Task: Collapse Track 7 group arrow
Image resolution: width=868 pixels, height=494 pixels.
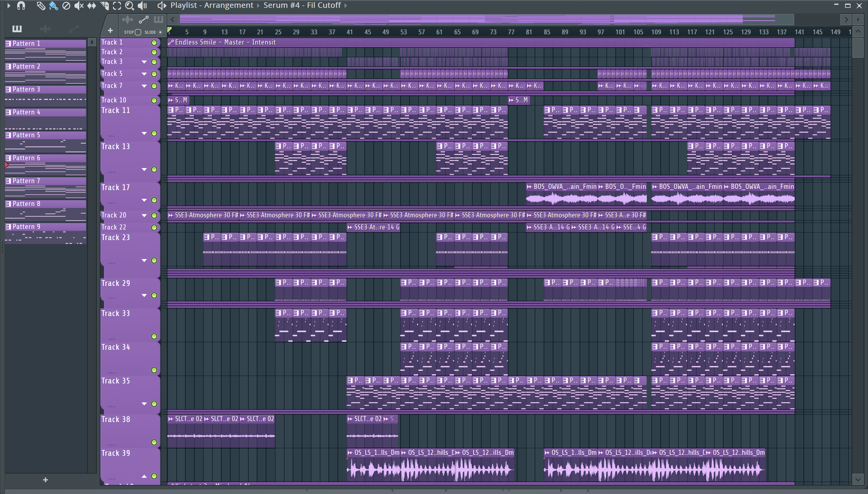Action: 144,86
